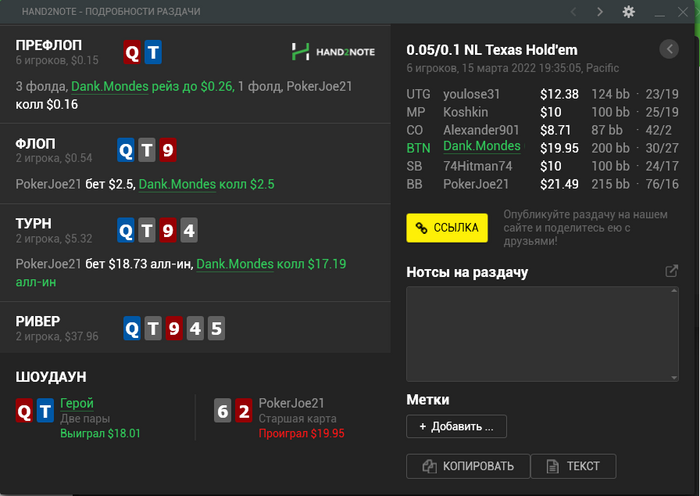
Task: Click the red 9 card on flop
Action: pos(168,150)
